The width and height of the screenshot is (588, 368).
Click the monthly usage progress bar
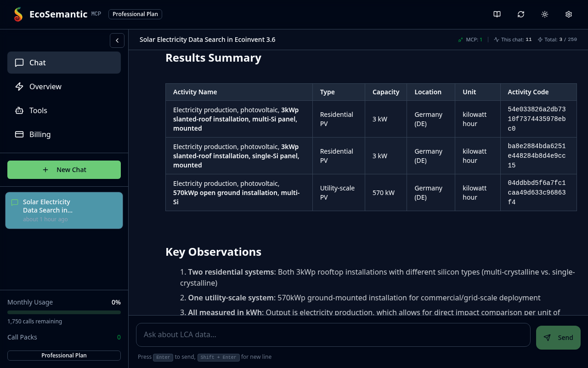click(64, 312)
